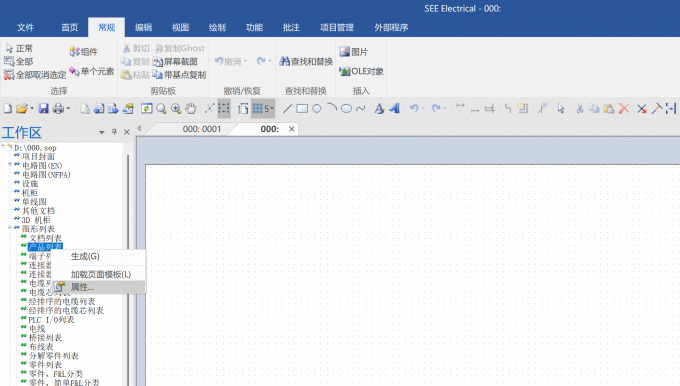Open the 文件 menu tab
The width and height of the screenshot is (680, 386).
25,27
